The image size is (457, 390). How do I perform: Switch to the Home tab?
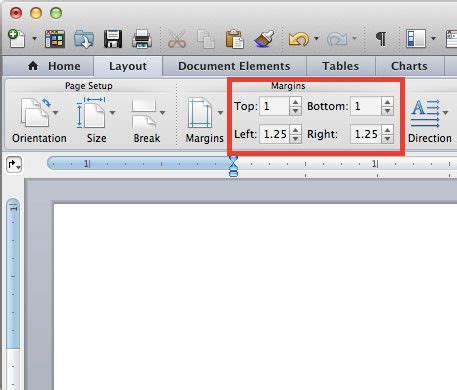click(x=54, y=66)
